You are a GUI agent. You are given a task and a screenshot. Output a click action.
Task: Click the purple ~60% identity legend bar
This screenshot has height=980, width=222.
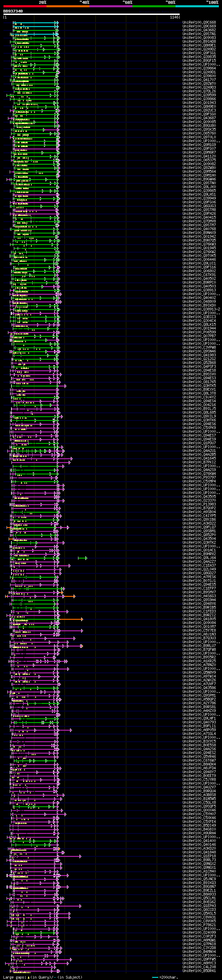coord(111,6)
